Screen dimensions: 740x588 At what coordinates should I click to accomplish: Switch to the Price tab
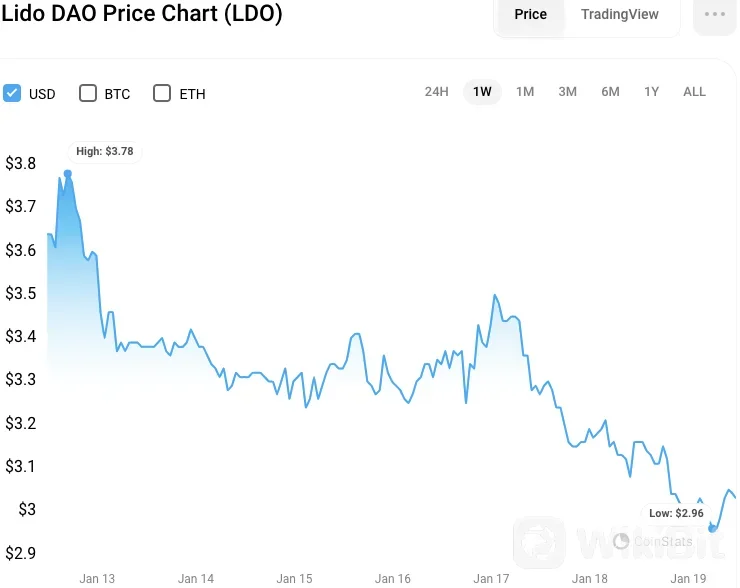click(530, 14)
